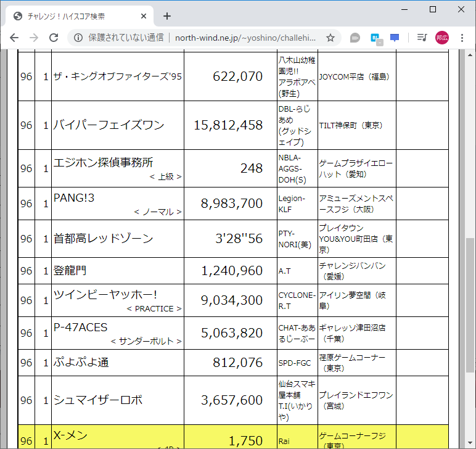This screenshot has height=449, width=476.
Task: Select the title ぷよぷよ通
Action: [x=81, y=363]
